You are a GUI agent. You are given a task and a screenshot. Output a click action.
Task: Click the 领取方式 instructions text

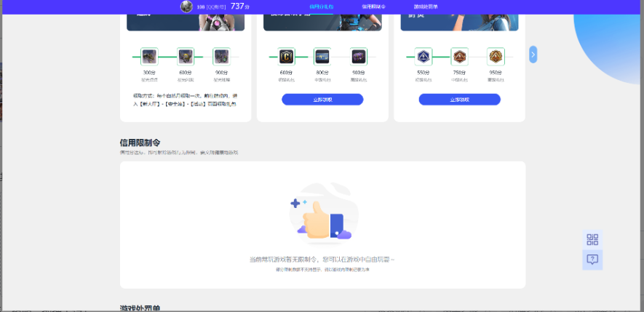(185, 100)
